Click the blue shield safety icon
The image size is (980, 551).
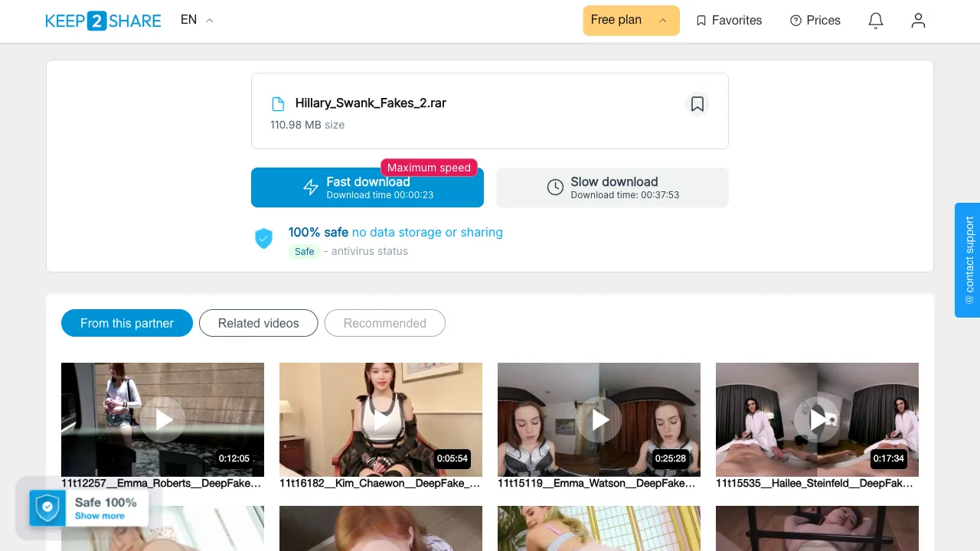click(263, 238)
